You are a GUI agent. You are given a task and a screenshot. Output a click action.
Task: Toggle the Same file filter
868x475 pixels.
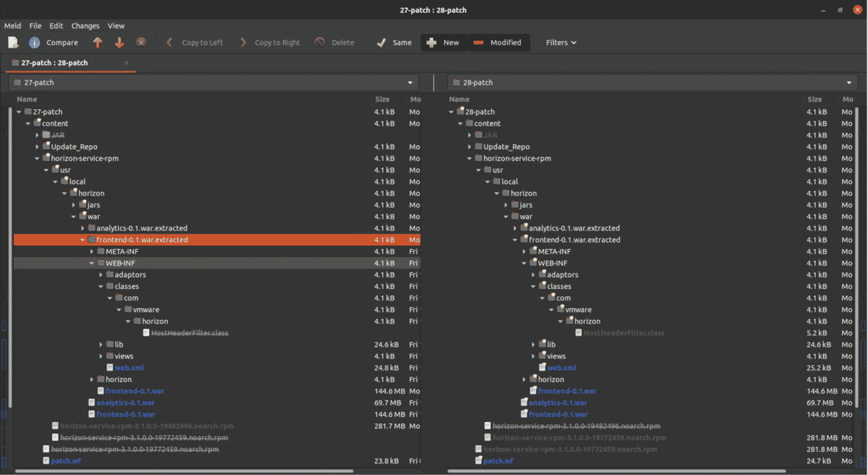click(x=393, y=42)
